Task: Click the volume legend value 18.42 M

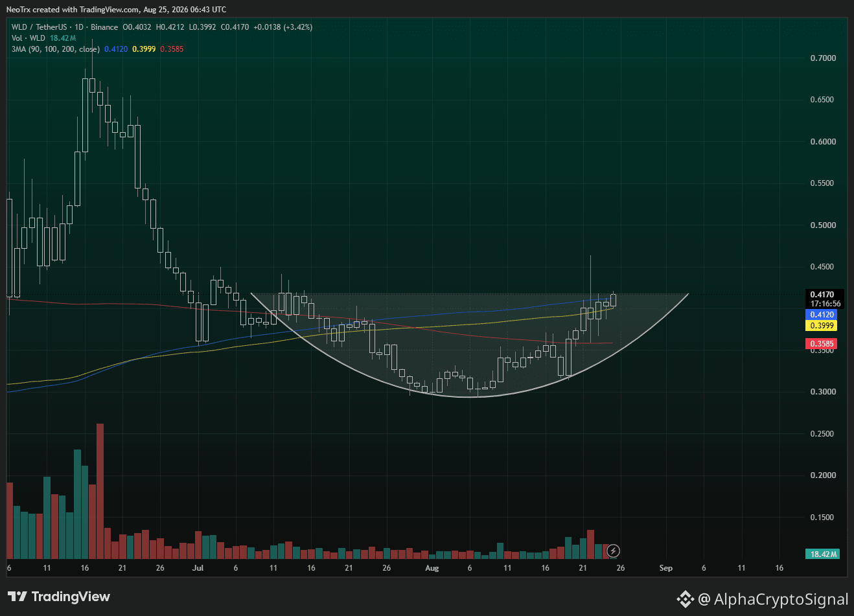Action: [63, 38]
